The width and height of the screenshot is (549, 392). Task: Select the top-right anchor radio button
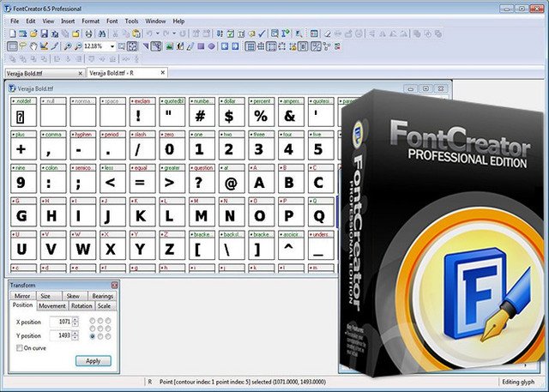[108, 320]
